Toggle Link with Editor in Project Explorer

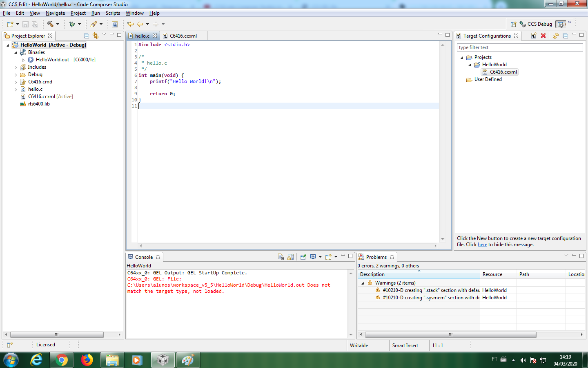95,36
